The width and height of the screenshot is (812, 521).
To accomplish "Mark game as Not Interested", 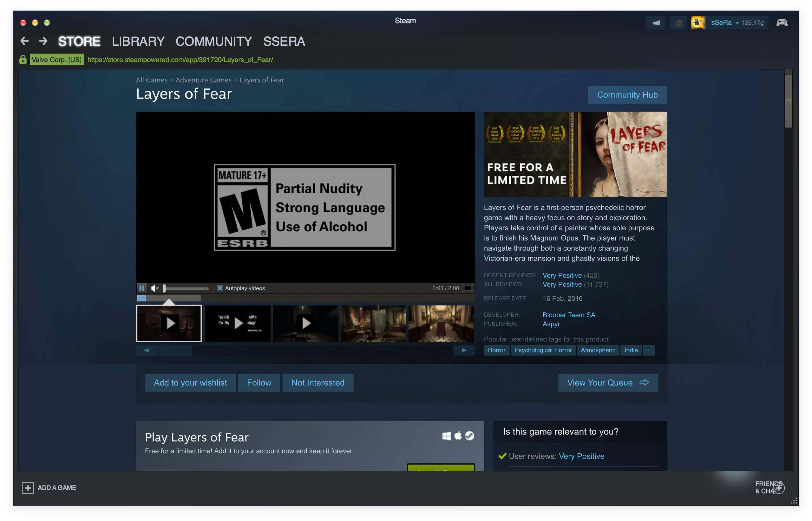I will (318, 383).
